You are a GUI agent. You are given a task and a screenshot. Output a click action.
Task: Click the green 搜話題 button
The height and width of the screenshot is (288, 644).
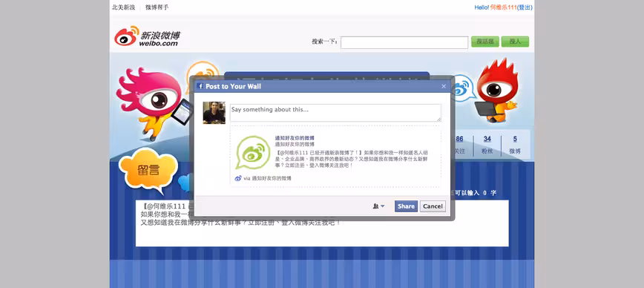coord(484,42)
